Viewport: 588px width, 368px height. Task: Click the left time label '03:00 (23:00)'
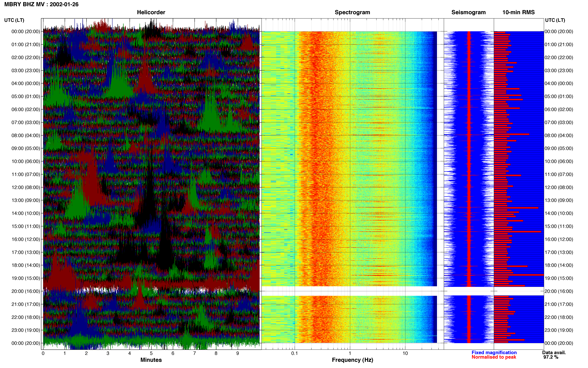tap(26, 71)
